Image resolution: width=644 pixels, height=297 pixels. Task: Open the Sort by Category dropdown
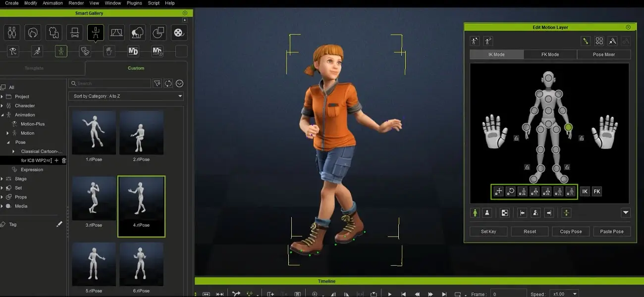pyautogui.click(x=126, y=96)
